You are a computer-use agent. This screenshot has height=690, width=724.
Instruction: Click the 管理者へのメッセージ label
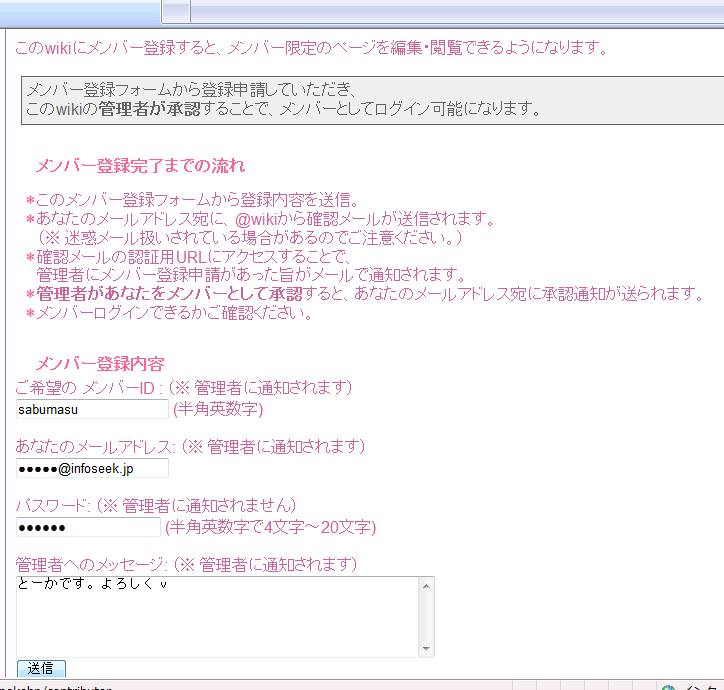click(x=91, y=564)
